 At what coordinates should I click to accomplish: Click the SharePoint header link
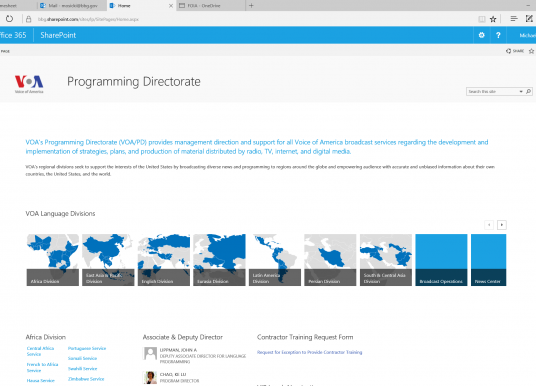[58, 35]
